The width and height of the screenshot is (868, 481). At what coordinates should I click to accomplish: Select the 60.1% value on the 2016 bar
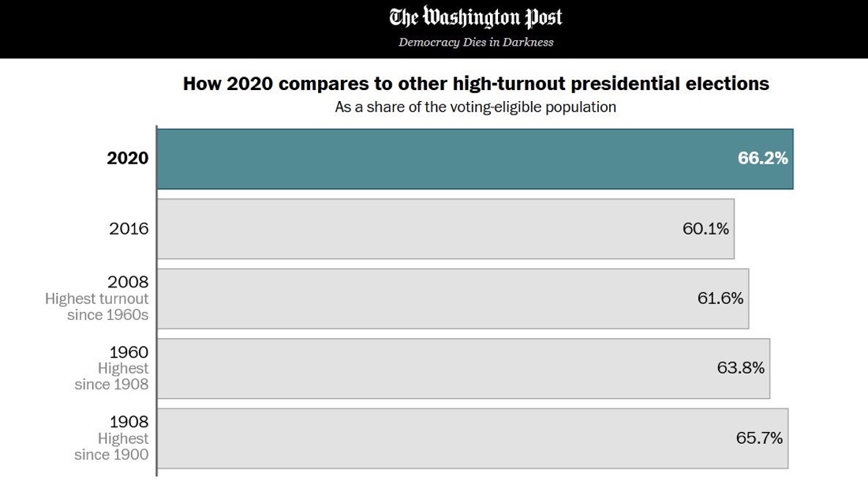[x=705, y=228]
